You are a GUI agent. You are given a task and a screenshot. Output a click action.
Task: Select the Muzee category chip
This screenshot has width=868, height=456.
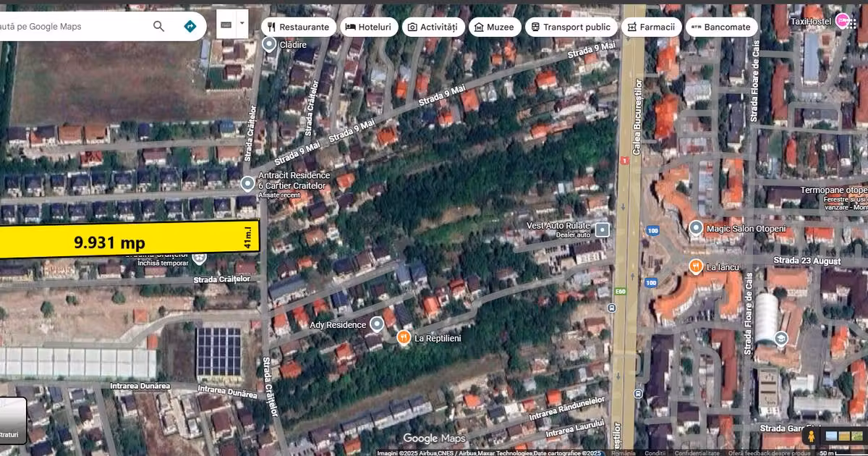[495, 27]
